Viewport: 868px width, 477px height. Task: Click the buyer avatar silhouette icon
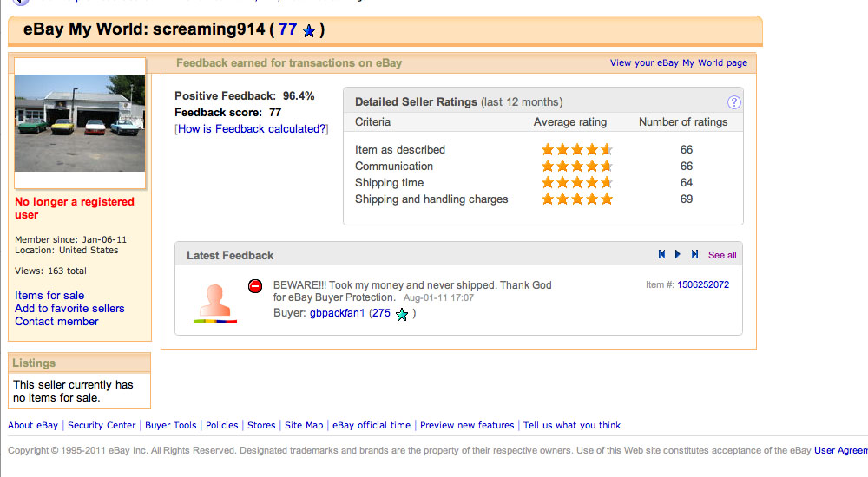[x=214, y=304]
